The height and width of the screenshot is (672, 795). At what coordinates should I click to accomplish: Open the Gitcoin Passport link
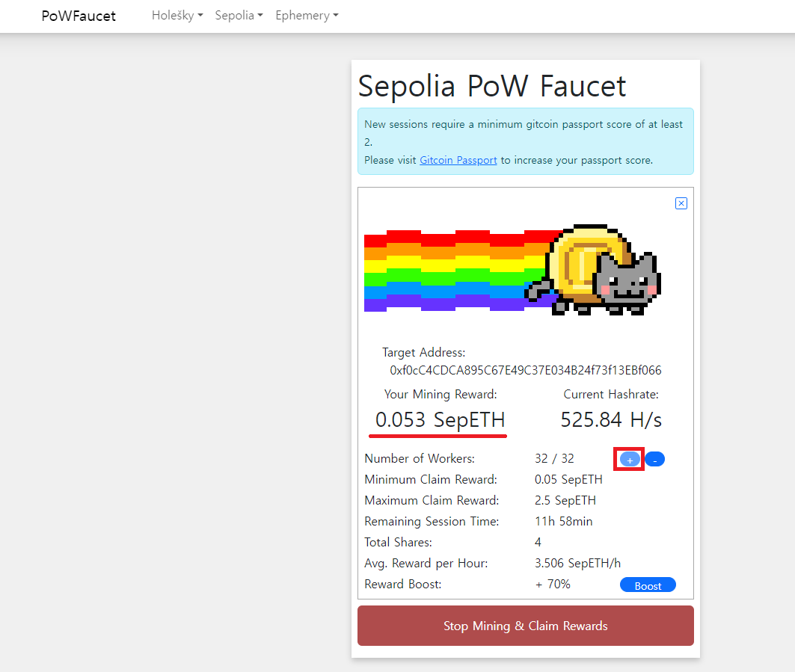tap(458, 160)
